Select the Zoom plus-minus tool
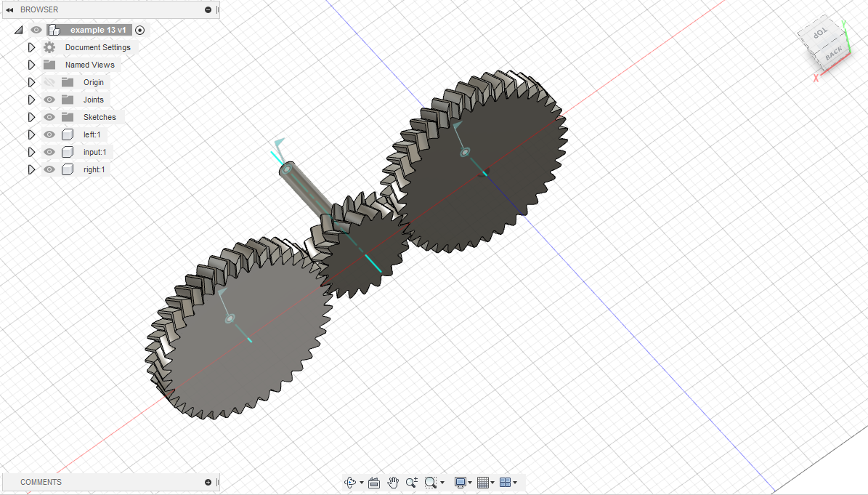The width and height of the screenshot is (868, 495). (412, 482)
